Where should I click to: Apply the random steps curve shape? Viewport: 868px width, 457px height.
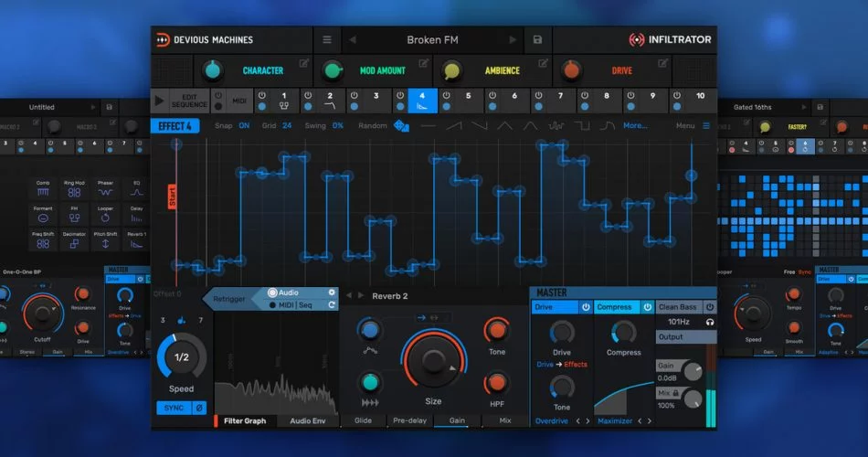pos(556,126)
